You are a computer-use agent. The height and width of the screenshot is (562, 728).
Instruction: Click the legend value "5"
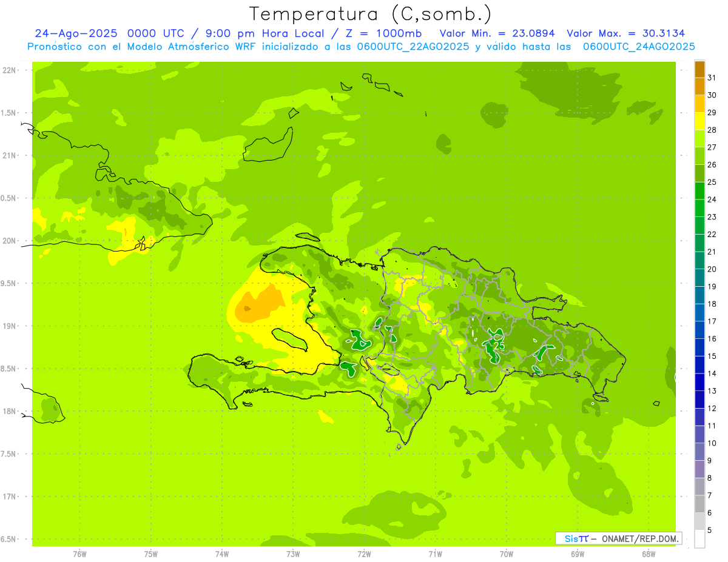point(709,530)
